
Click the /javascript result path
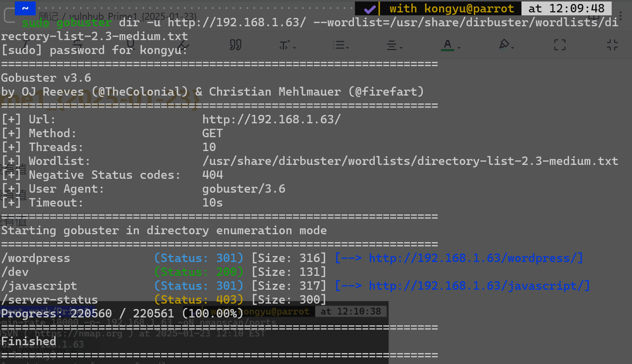(39, 286)
